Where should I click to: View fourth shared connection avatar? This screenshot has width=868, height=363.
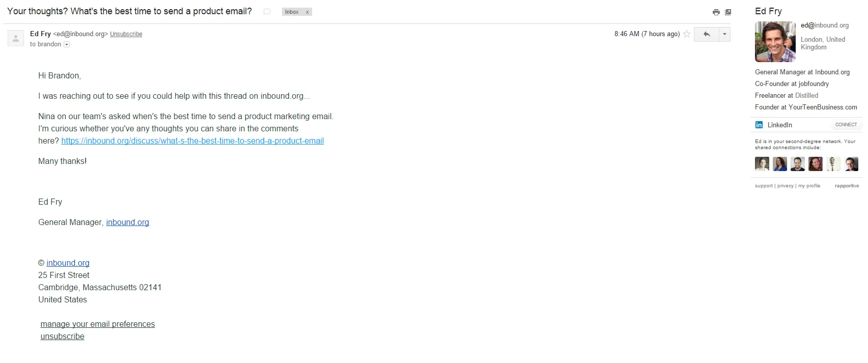coord(816,164)
